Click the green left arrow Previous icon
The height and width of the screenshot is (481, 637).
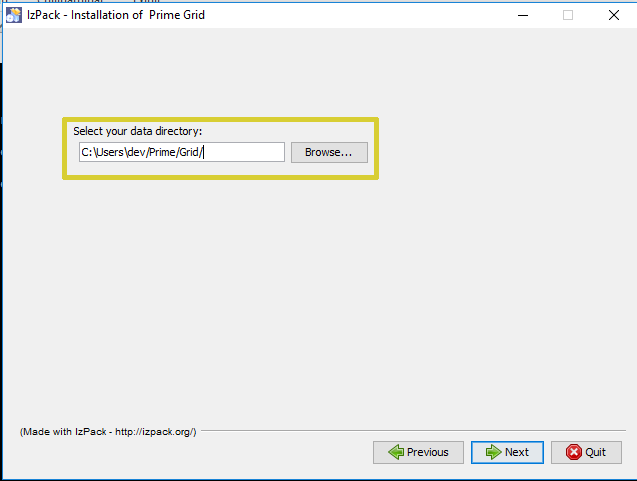click(396, 452)
